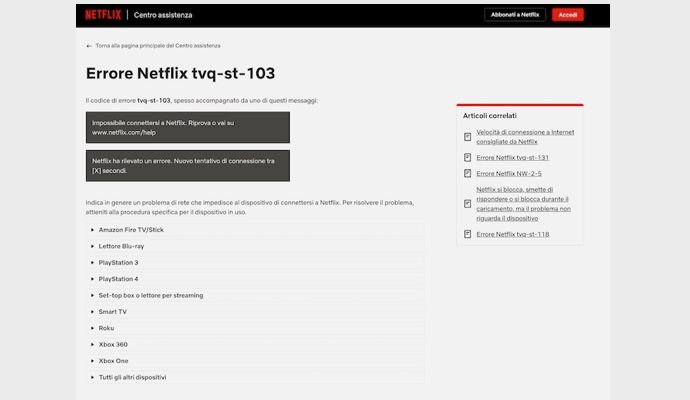
Task: Click document icon beside Velocità di connessione
Action: [467, 137]
